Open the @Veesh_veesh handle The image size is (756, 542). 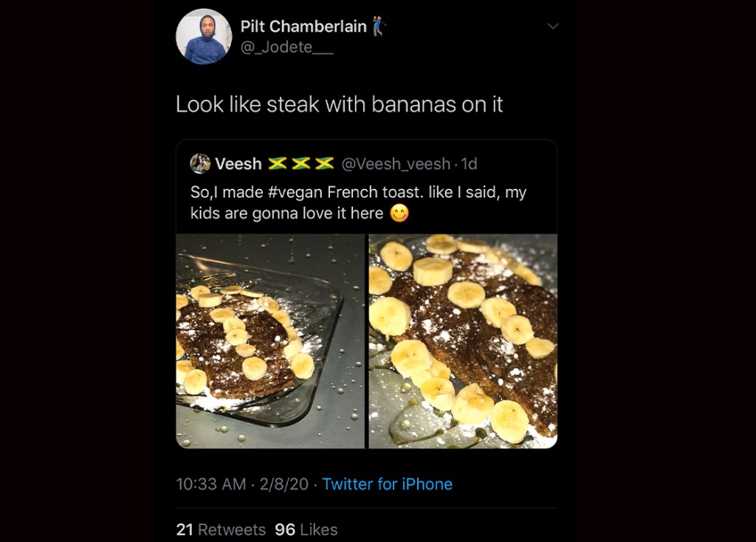point(396,163)
